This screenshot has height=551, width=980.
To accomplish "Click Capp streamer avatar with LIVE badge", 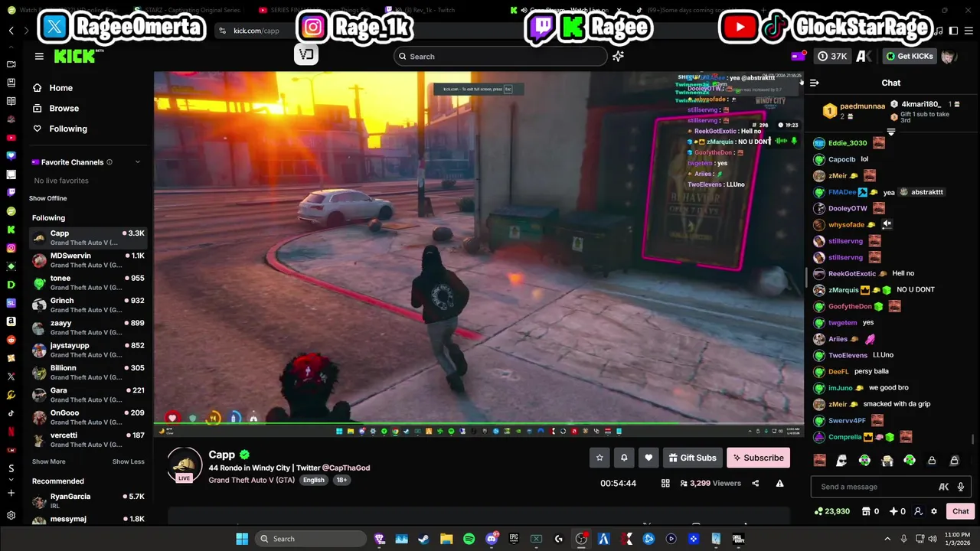I will [x=185, y=465].
